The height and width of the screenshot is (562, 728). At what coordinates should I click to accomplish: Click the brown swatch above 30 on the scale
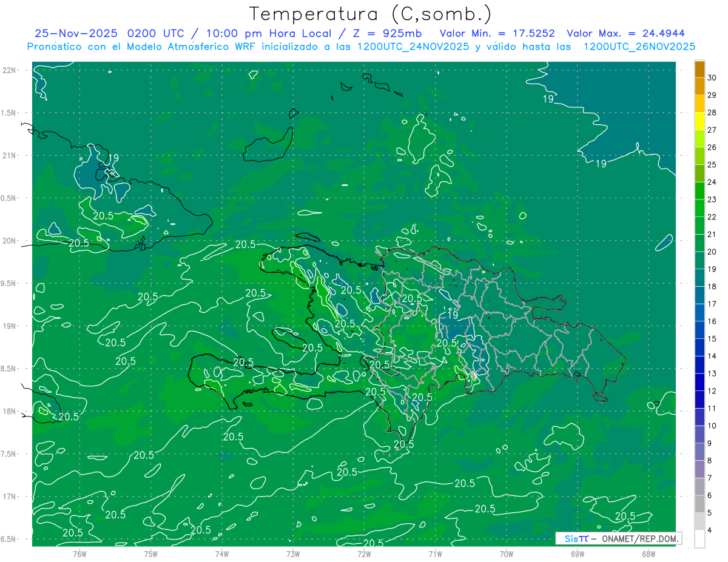tap(699, 69)
